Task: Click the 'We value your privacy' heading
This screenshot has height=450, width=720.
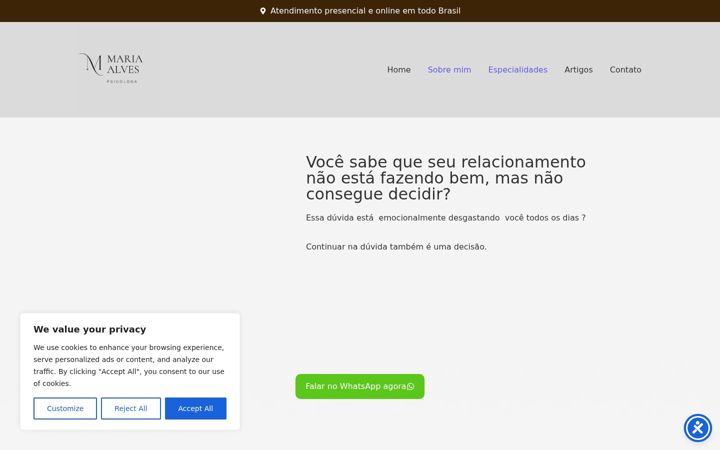Action: pyautogui.click(x=90, y=329)
